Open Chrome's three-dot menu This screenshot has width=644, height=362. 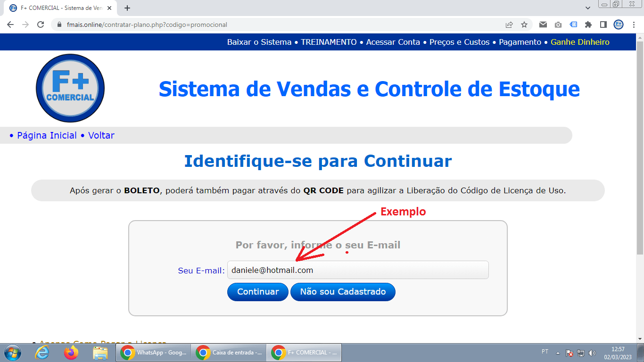pyautogui.click(x=633, y=25)
